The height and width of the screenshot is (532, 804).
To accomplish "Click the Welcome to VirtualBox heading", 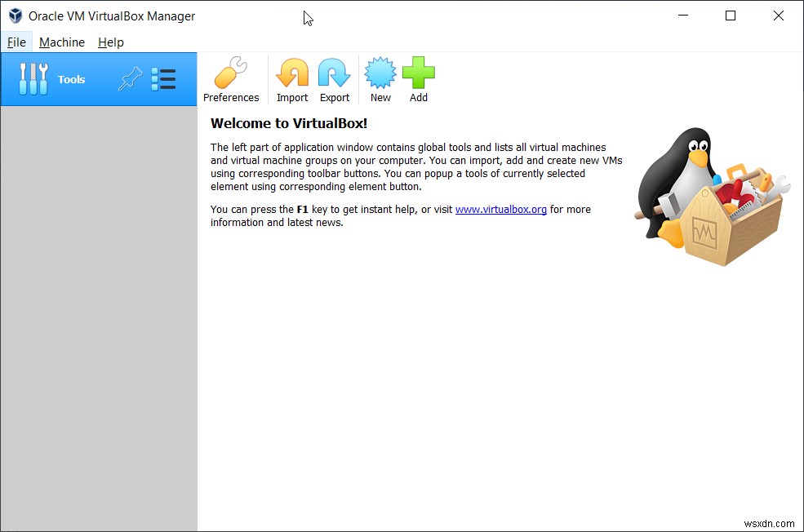I will [288, 123].
